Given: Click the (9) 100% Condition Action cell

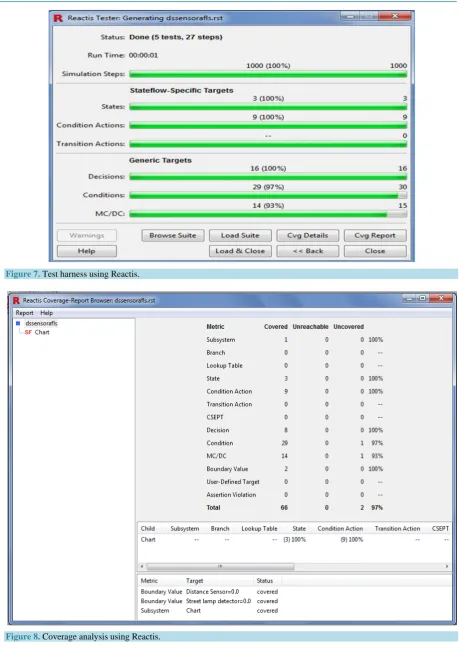Looking at the screenshot, I should tap(351, 540).
